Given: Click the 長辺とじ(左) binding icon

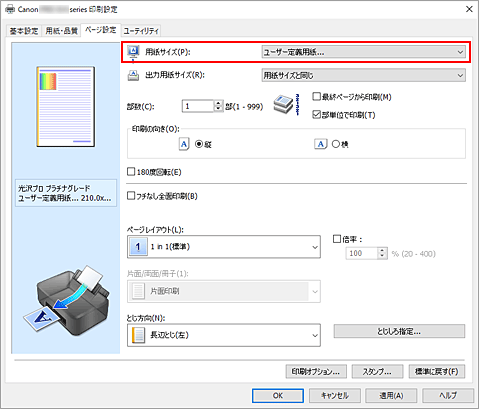Looking at the screenshot, I should pyautogui.click(x=138, y=335).
